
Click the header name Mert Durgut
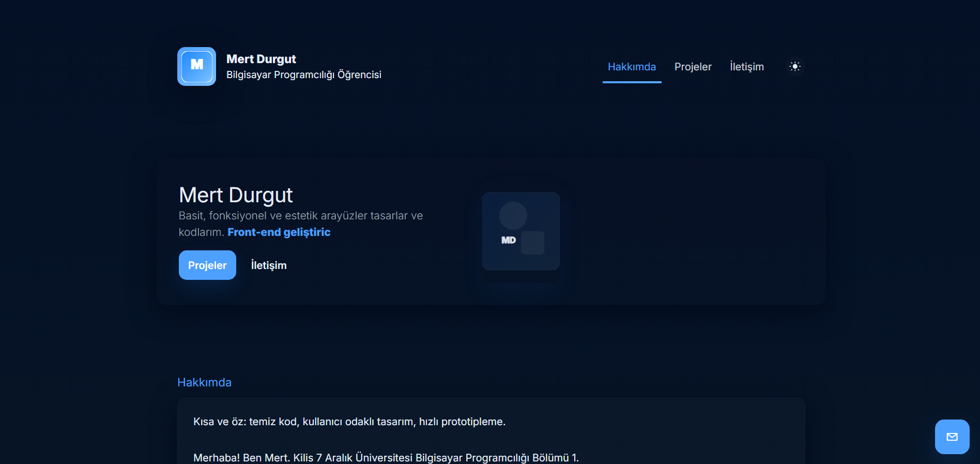(261, 59)
